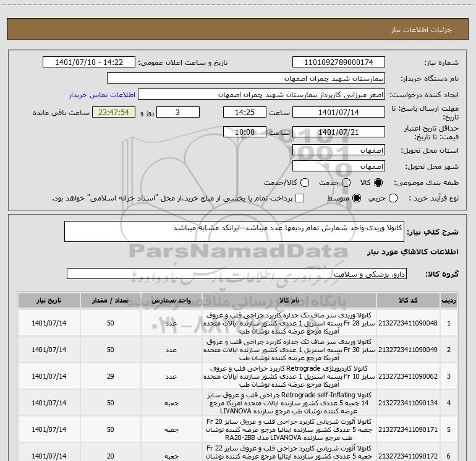This screenshot has height=461, width=476.
Task: Click the Retrograde Fr 10 item name in row 3
Action: click(x=289, y=376)
